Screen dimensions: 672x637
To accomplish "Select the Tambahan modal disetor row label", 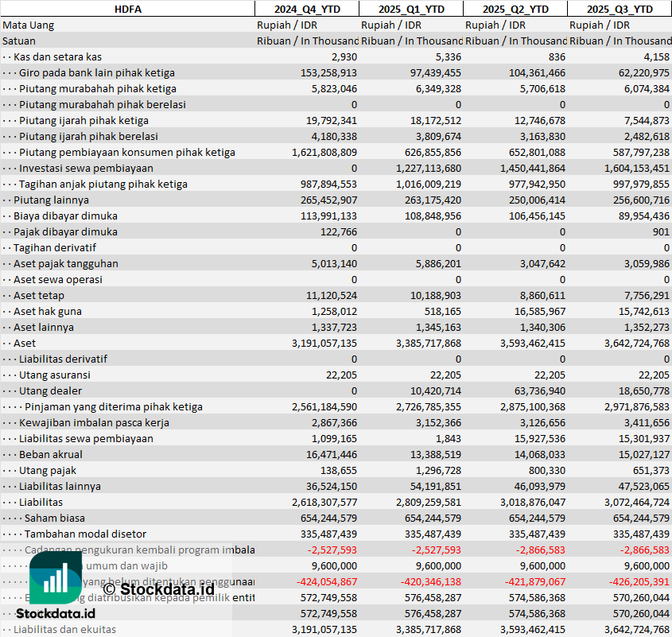I will pos(85,534).
